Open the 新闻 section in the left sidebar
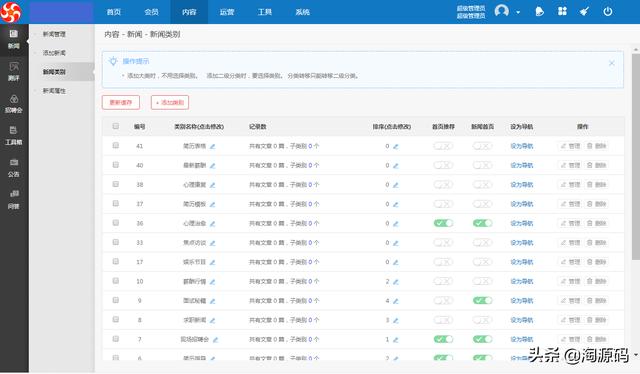This screenshot has width=640, height=374. pos(14,39)
